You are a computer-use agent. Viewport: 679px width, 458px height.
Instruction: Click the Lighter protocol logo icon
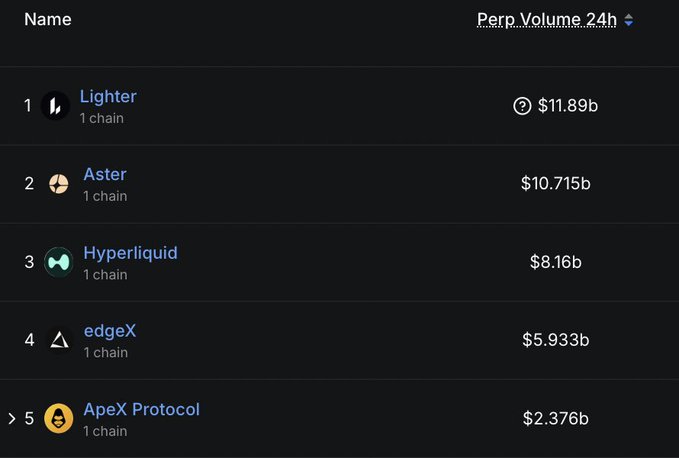pyautogui.click(x=56, y=105)
